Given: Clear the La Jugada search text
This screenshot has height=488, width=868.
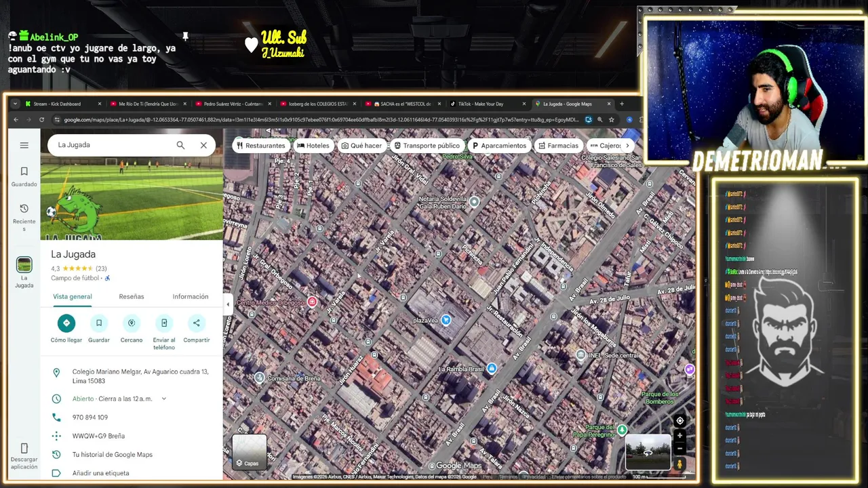Looking at the screenshot, I should click(203, 145).
